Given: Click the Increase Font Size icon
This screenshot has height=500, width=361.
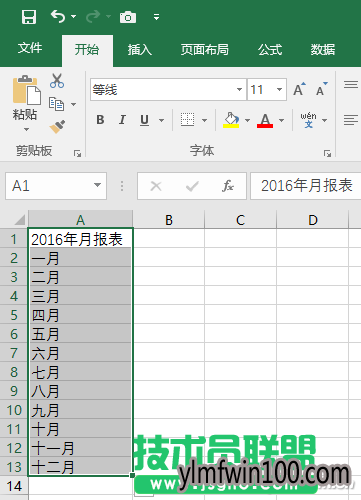Looking at the screenshot, I should click(299, 89).
